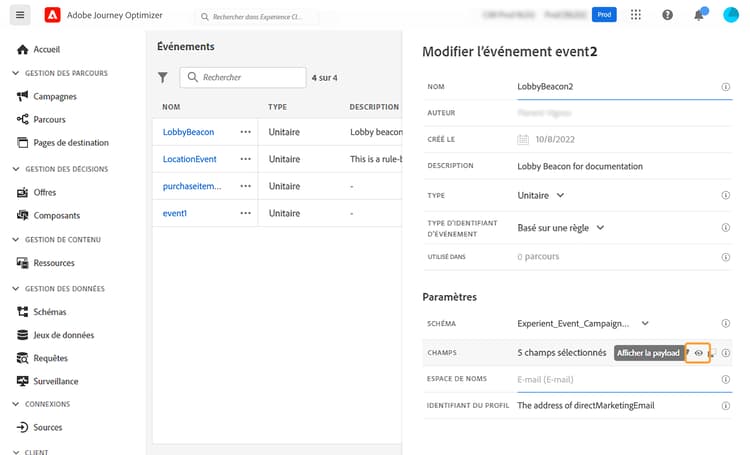The width and height of the screenshot is (750, 455).
Task: Click the search field in top bar
Action: click(257, 17)
